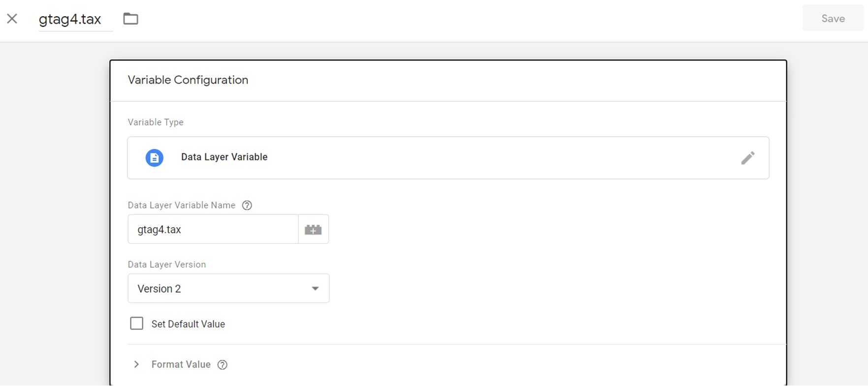The height and width of the screenshot is (386, 868).
Task: Click the Data Layer Variable type box
Action: (448, 158)
